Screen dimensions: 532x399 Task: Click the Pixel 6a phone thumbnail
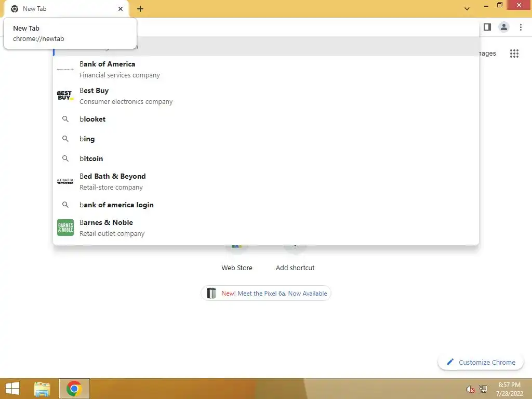point(211,293)
